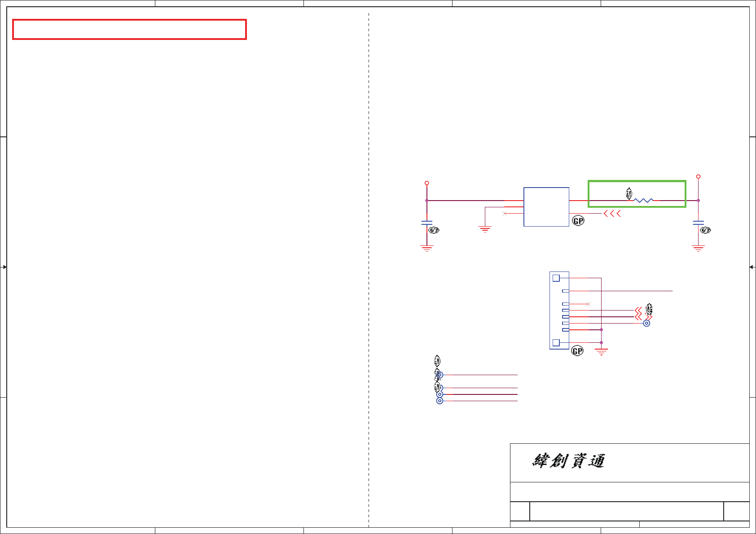756x534 pixels.
Task: Click the ground symbol below the connector
Action: [x=602, y=352]
